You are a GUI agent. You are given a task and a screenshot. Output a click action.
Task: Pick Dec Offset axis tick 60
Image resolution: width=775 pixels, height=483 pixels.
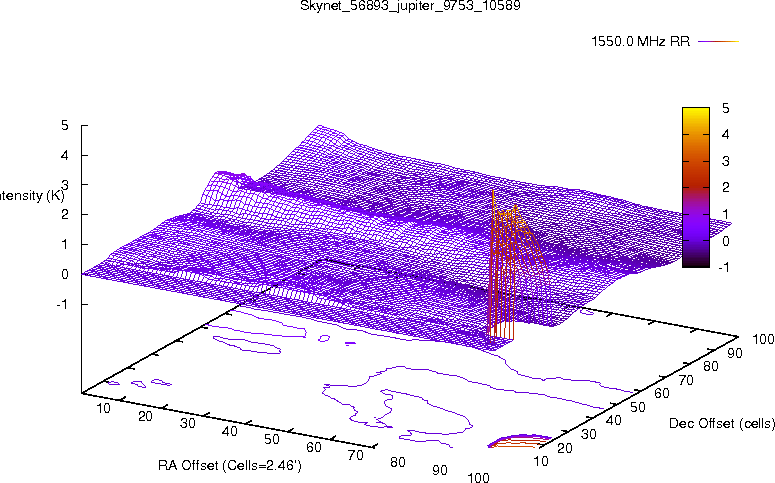pyautogui.click(x=662, y=394)
